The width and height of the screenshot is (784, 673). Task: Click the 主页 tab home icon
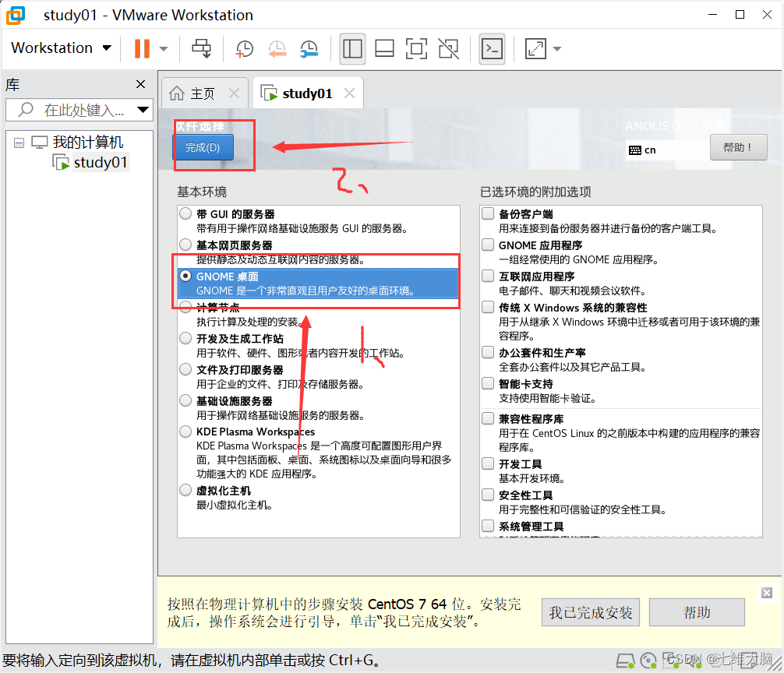click(x=176, y=93)
